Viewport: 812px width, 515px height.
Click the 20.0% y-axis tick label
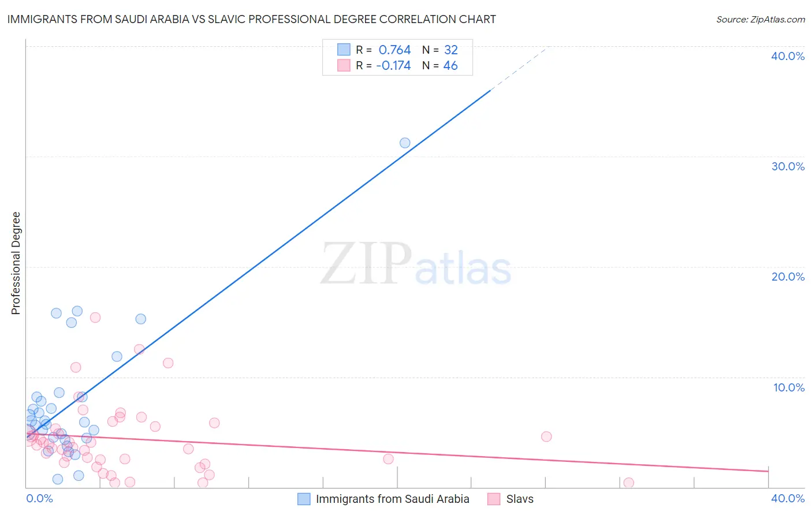(x=788, y=277)
